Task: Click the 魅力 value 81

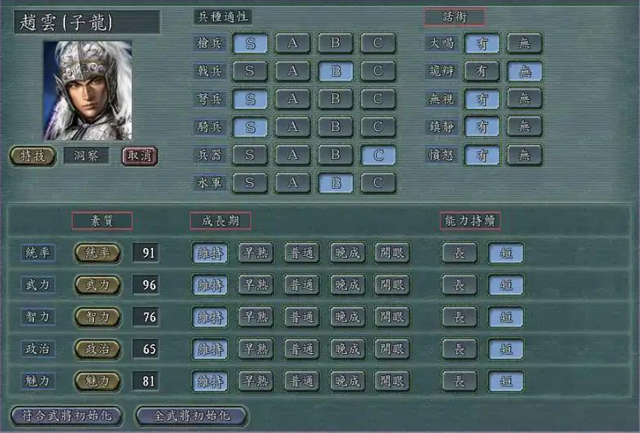Action: 146,381
